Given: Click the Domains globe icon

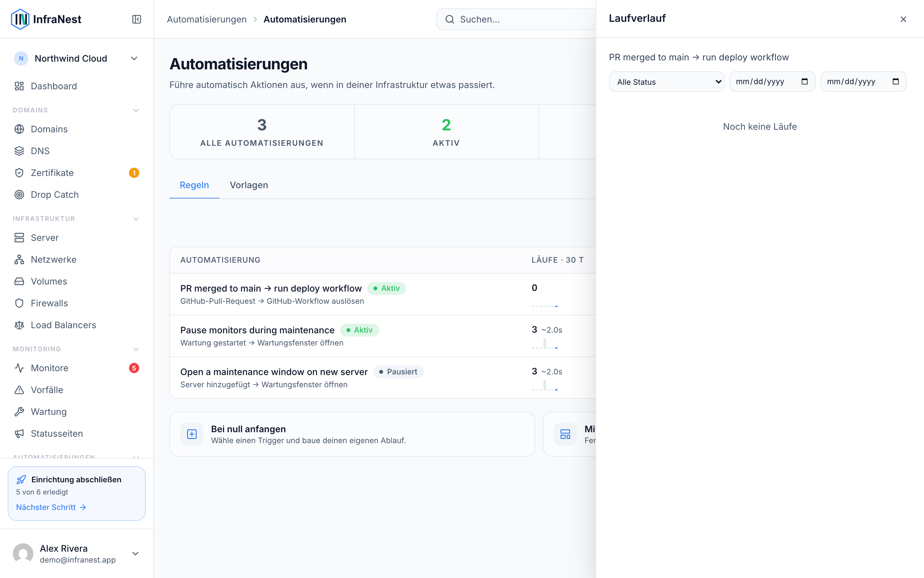Looking at the screenshot, I should coord(19,129).
